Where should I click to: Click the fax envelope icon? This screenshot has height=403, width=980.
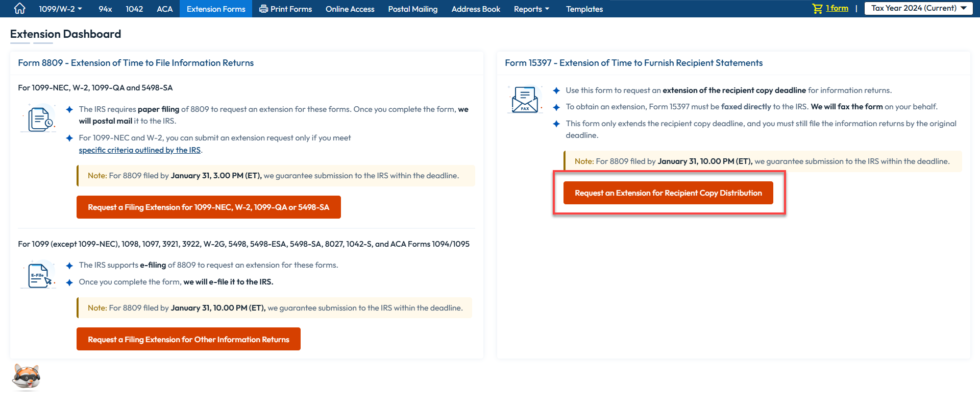[525, 99]
